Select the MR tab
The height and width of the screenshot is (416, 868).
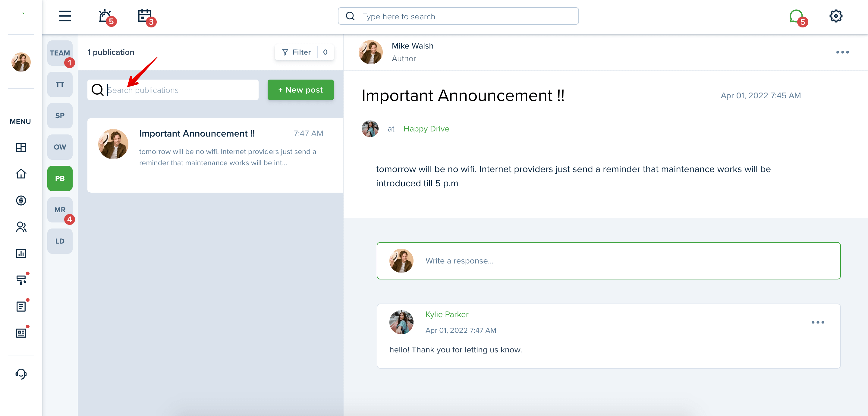click(60, 210)
